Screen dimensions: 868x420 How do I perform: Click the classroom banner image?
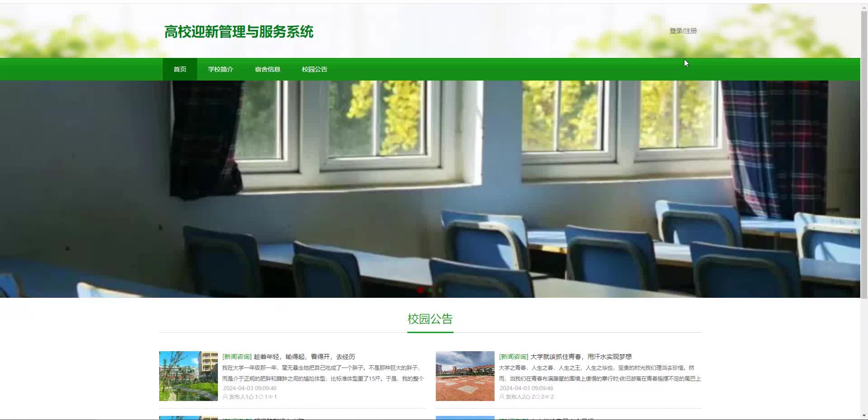click(430, 189)
